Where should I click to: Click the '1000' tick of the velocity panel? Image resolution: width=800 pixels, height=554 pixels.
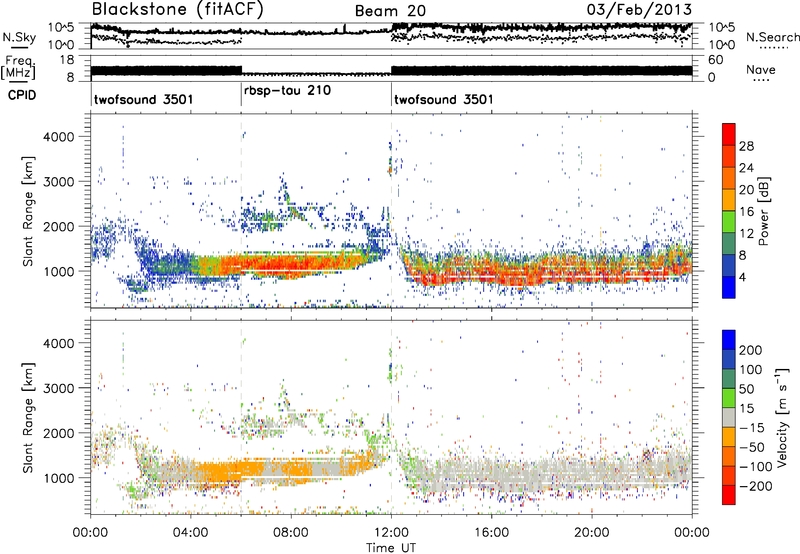[x=58, y=478]
